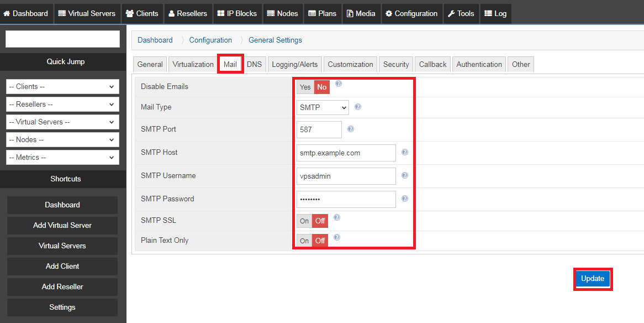Set Disable Emails to Yes
Screen dimensions: 644x323
pos(305,87)
